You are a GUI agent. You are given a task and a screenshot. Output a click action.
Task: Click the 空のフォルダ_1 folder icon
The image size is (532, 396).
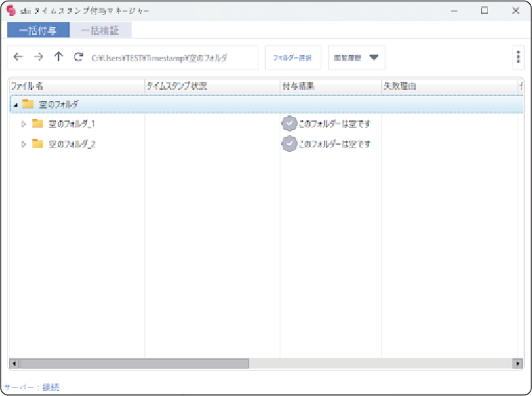pyautogui.click(x=38, y=124)
